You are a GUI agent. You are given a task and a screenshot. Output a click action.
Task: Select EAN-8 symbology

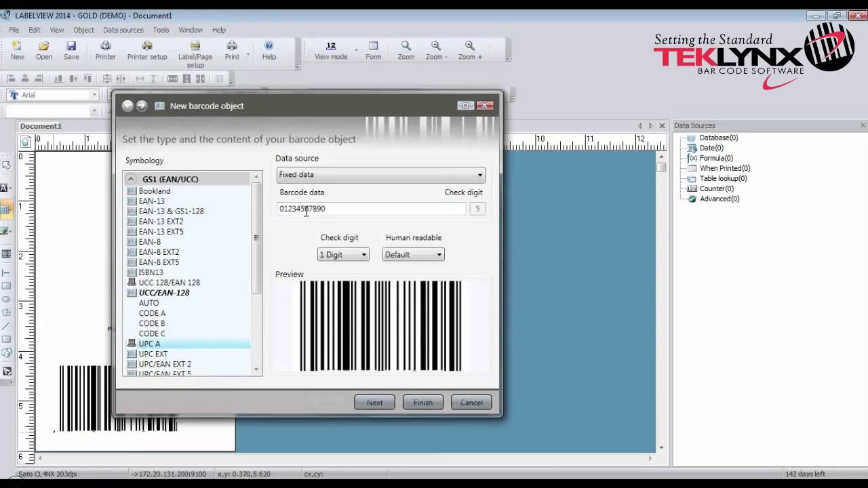coord(149,242)
